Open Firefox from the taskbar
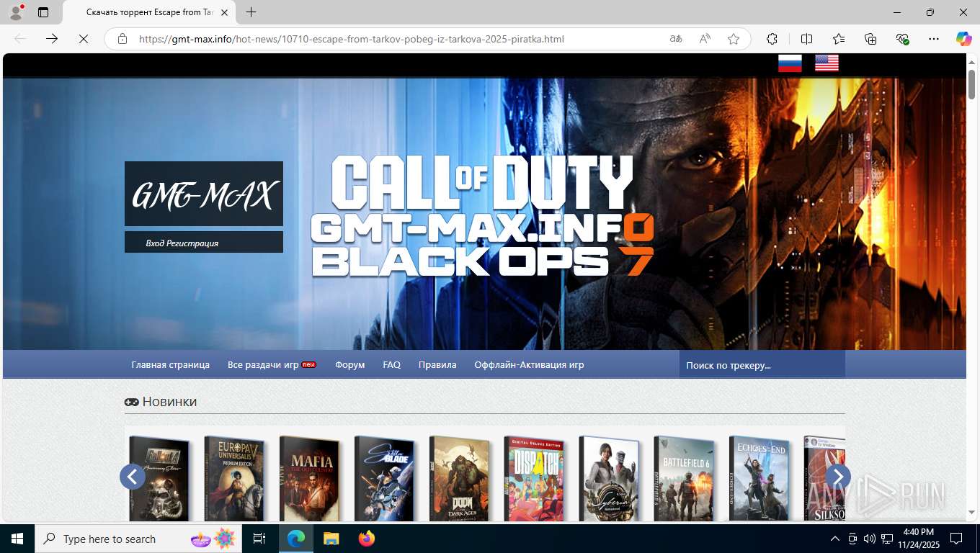980x553 pixels. (x=366, y=539)
